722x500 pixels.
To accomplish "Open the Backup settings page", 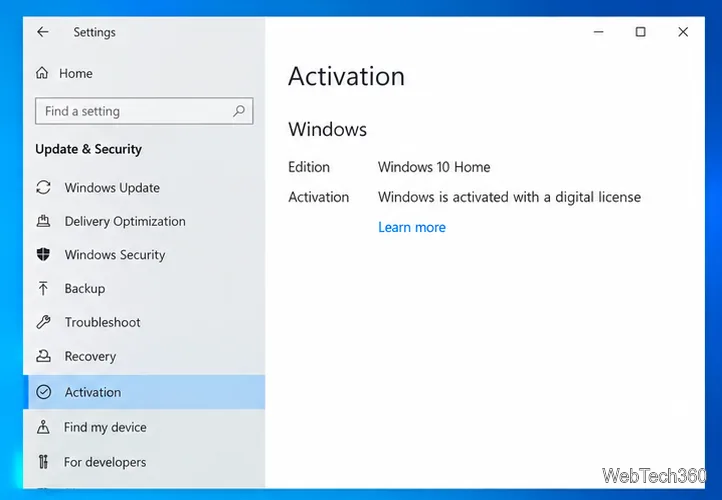I will pyautogui.click(x=144, y=289).
